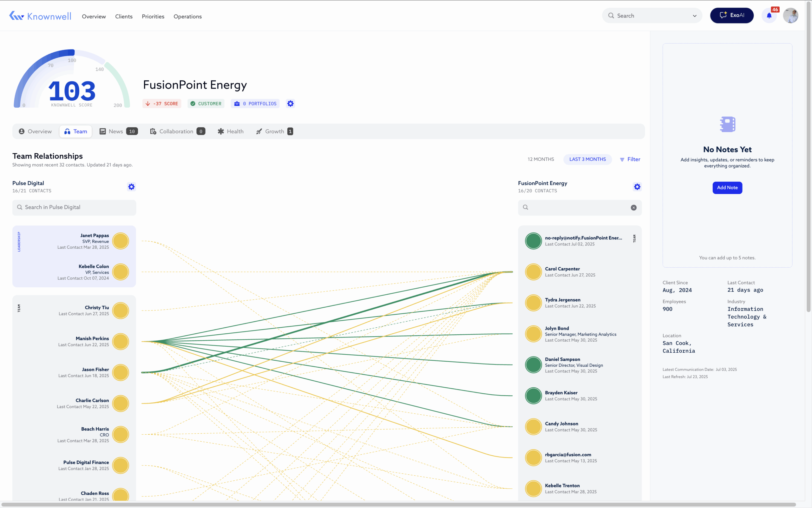
Task: Switch to the Team tab
Action: pos(76,131)
